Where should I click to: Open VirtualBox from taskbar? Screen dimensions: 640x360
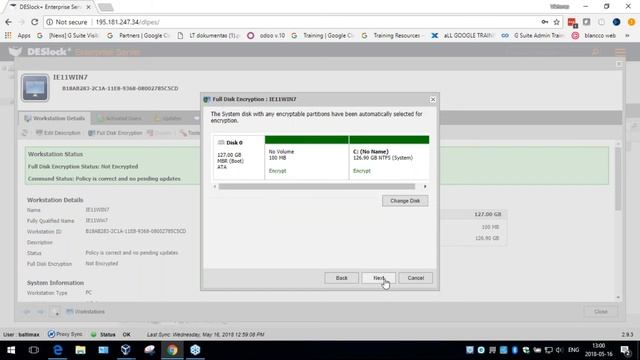coord(126,350)
